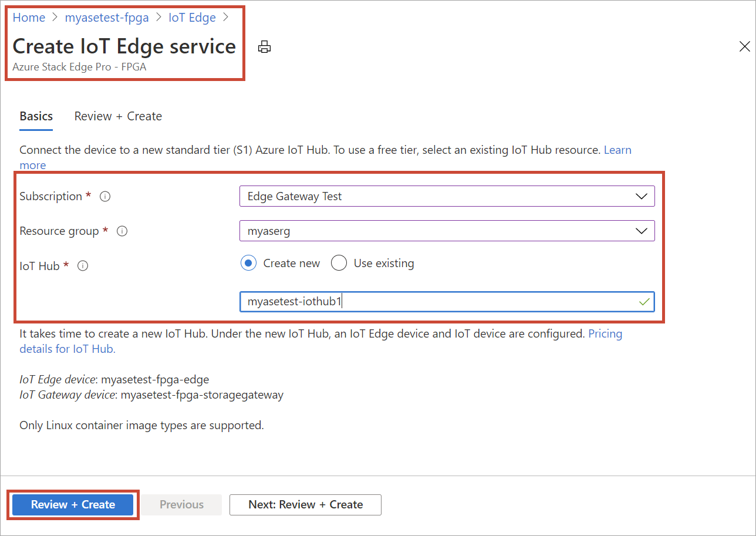
Task: Open the Review + Create tab
Action: click(x=118, y=116)
